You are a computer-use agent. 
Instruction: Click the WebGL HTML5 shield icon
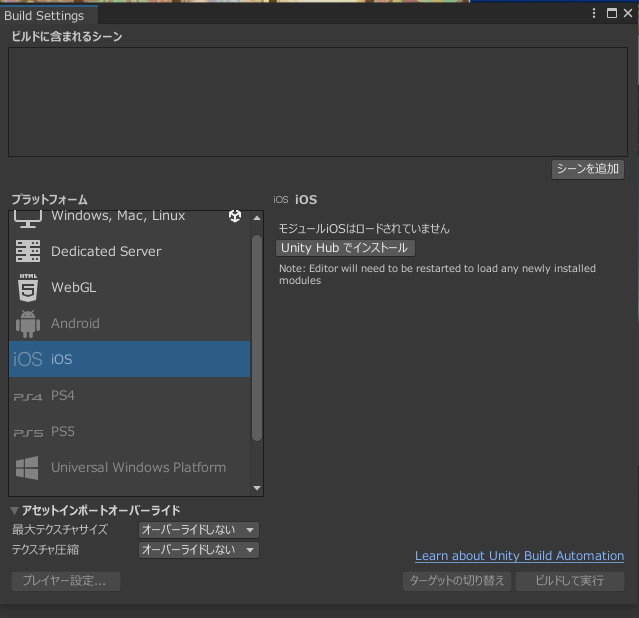click(27, 288)
